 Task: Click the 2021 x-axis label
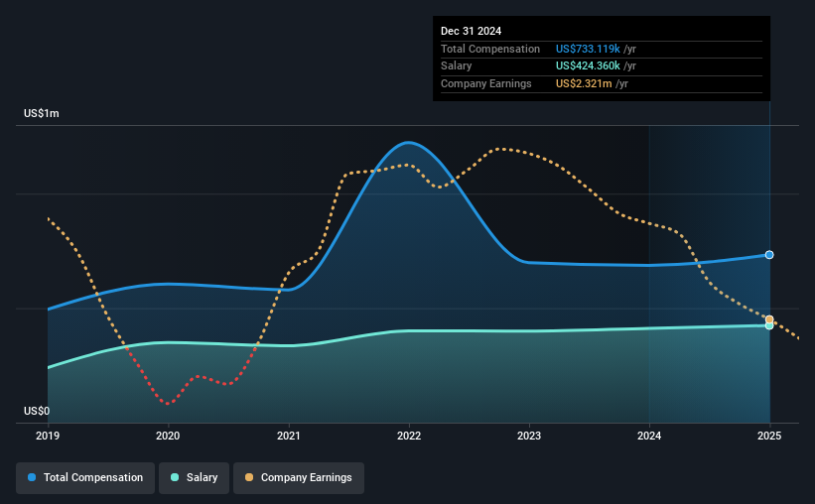pos(289,436)
